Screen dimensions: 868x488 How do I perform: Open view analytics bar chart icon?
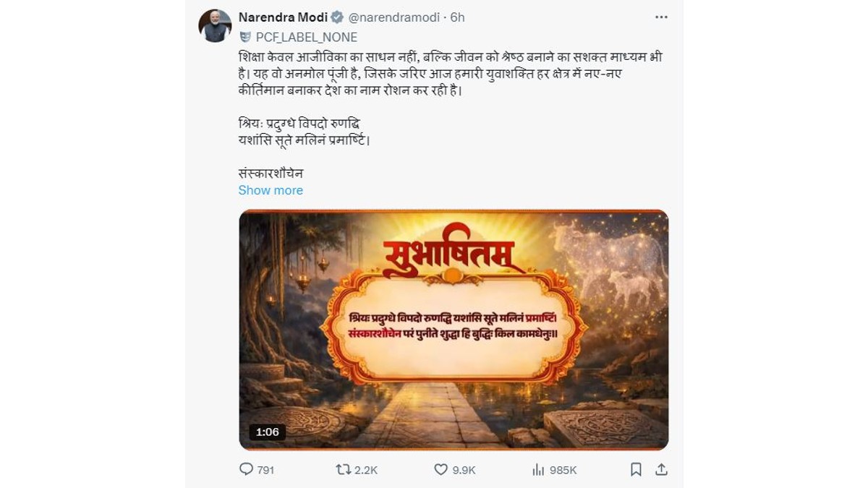tap(537, 469)
